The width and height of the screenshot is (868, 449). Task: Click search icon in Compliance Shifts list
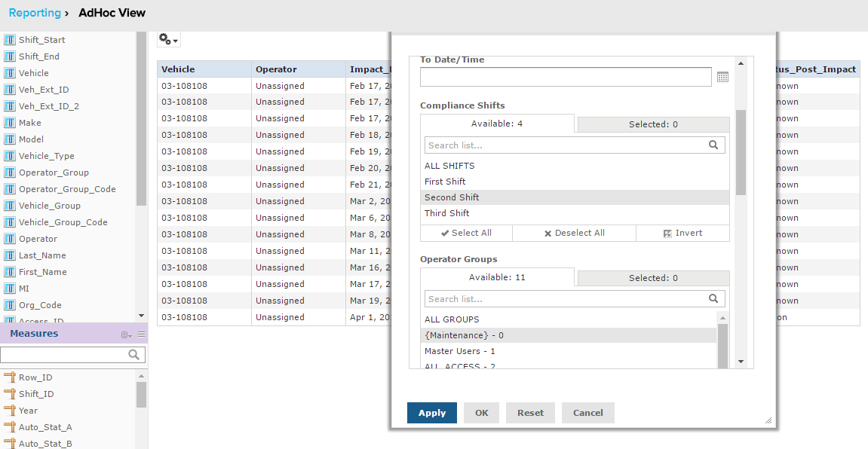(x=713, y=145)
